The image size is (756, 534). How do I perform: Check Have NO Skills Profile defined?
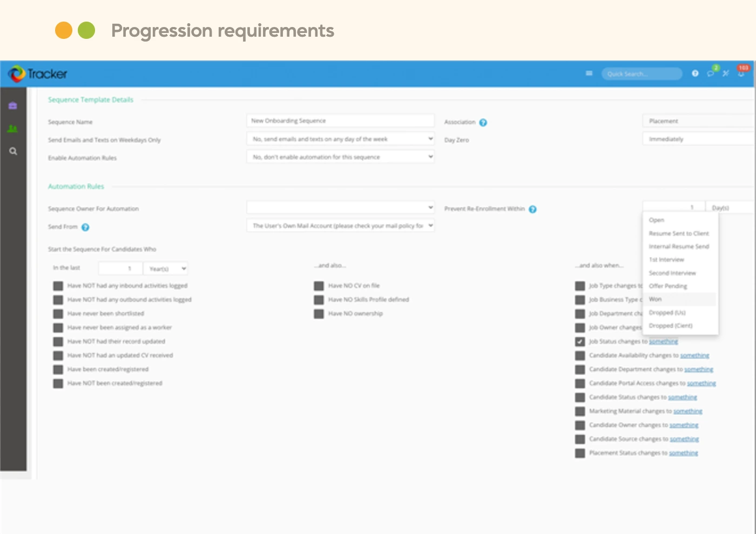[319, 300]
